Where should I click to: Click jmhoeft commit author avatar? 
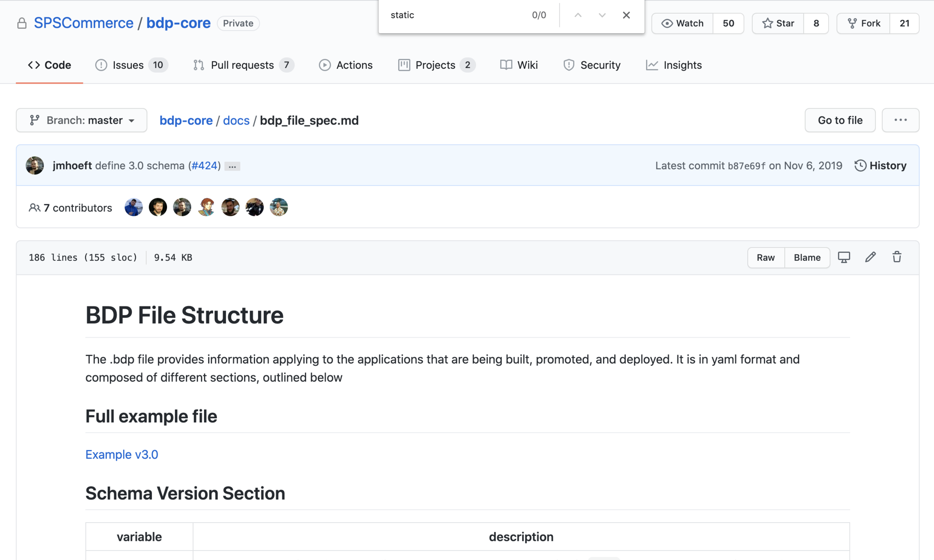35,166
